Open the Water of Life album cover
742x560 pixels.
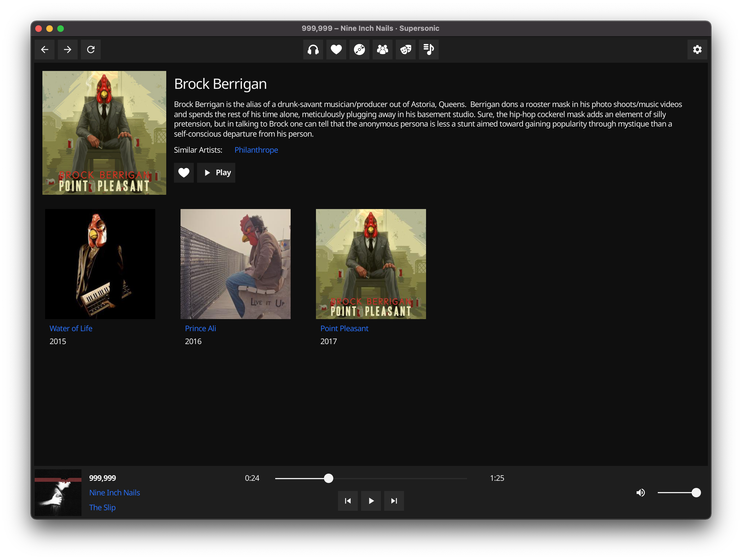pyautogui.click(x=100, y=264)
